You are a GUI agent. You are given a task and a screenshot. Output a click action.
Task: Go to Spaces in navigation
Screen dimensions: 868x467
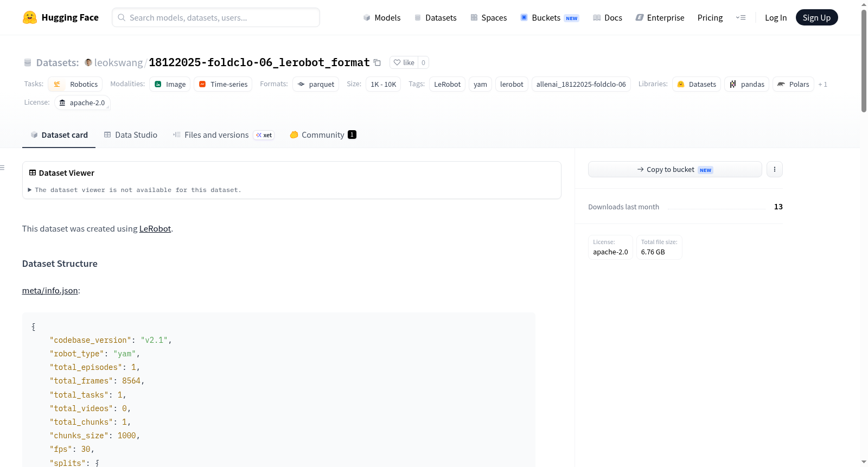(x=488, y=17)
